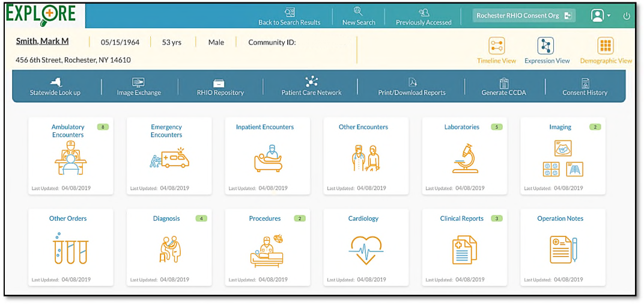Screen dimensions: 644x305
Task: Open Image Exchange
Action: [x=139, y=87]
